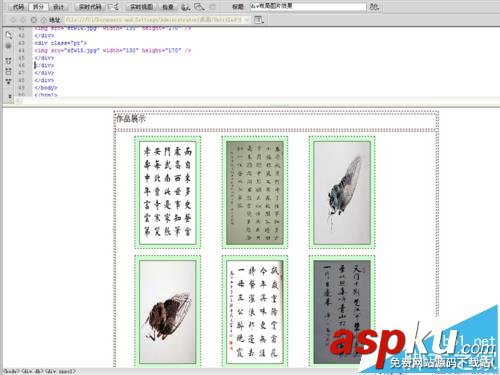The width and height of the screenshot is (500, 375).
Task: Click the reload icon in address bar
Action: click(33, 20)
